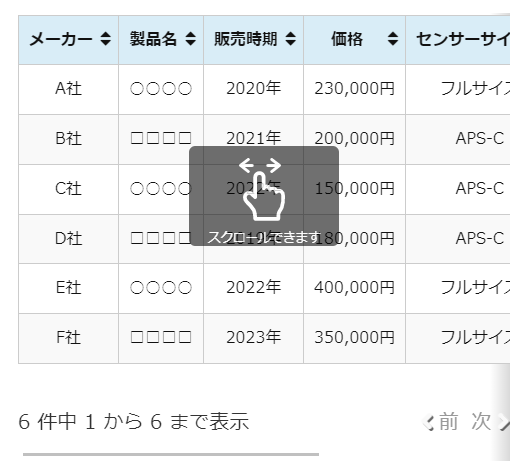Click APS-C sensor cell in B社 row
The image size is (518, 467).
(457, 139)
